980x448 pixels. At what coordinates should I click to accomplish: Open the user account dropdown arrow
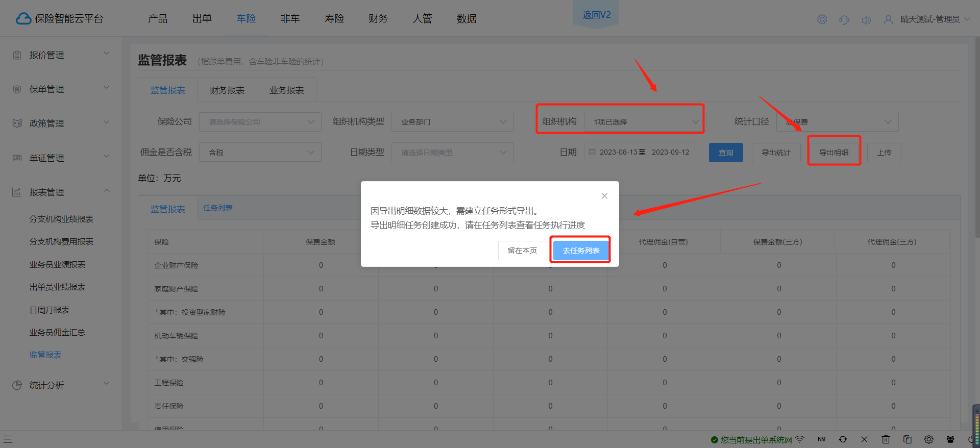(967, 19)
